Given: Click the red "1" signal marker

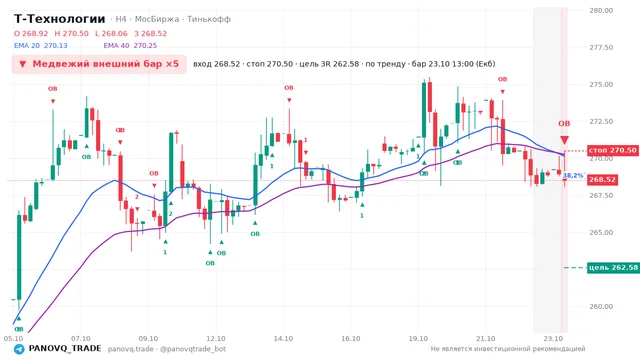Looking at the screenshot, I should 305,140.
